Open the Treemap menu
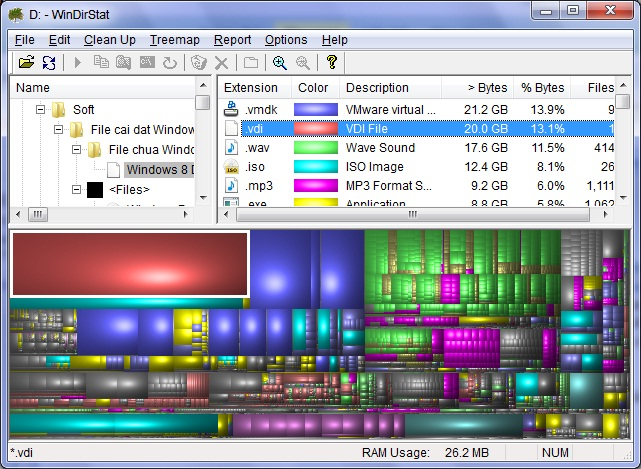 coord(175,40)
